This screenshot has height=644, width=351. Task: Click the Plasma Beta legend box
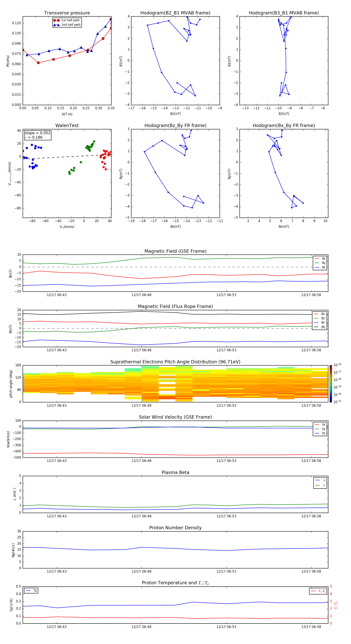(x=320, y=483)
